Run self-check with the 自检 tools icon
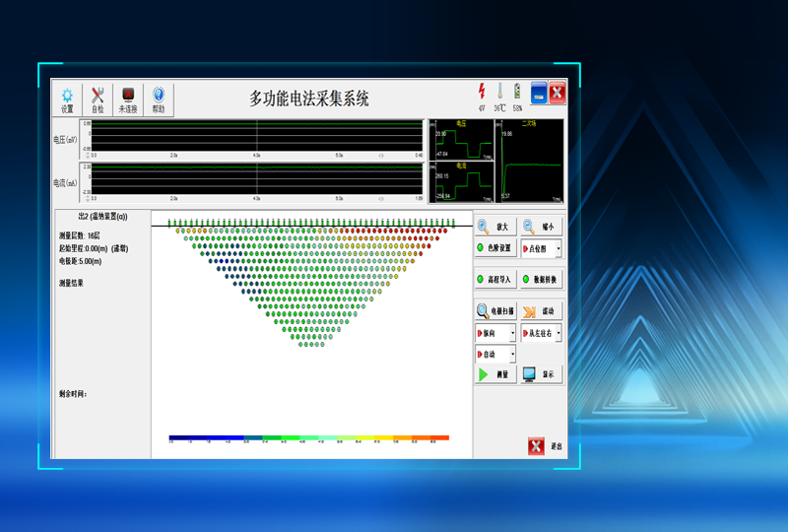This screenshot has height=532, width=788. point(98,100)
